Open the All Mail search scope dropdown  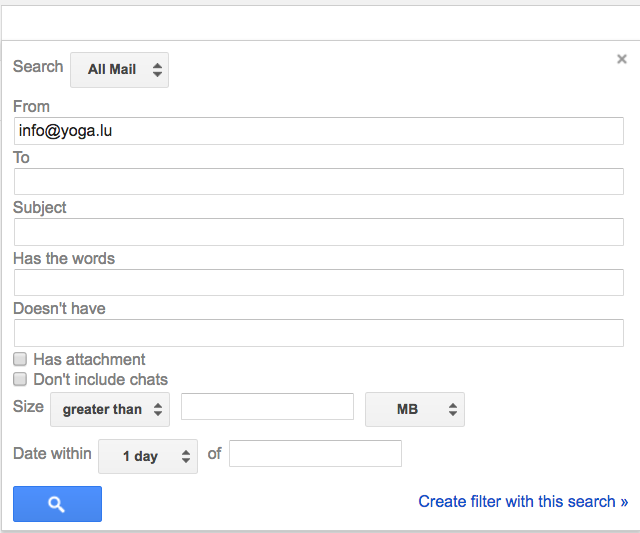click(x=119, y=69)
